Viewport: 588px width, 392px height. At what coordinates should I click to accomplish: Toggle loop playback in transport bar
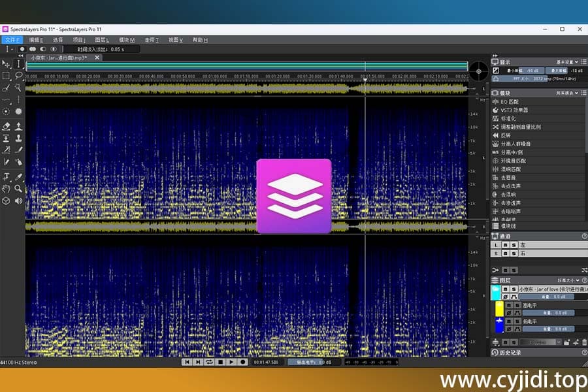[x=209, y=362]
